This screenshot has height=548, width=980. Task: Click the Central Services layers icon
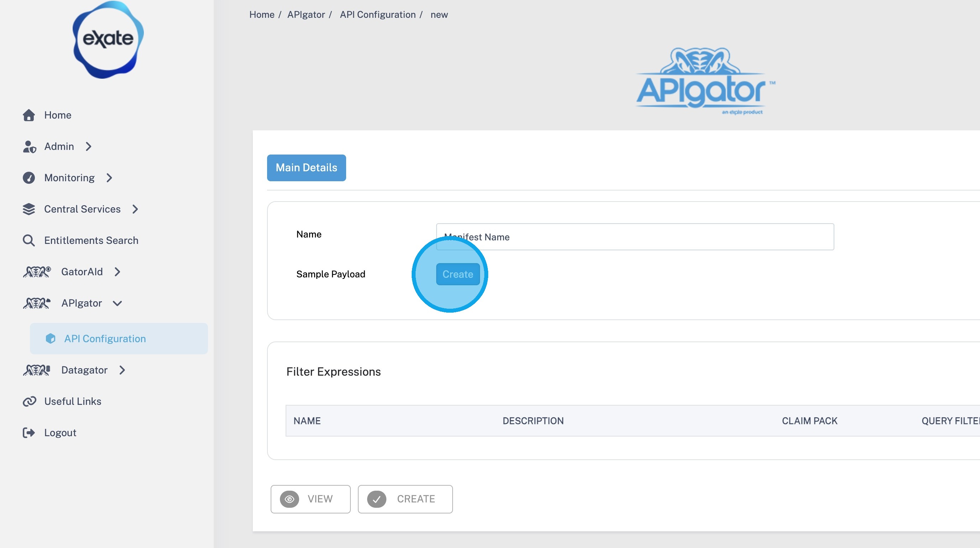(x=29, y=209)
